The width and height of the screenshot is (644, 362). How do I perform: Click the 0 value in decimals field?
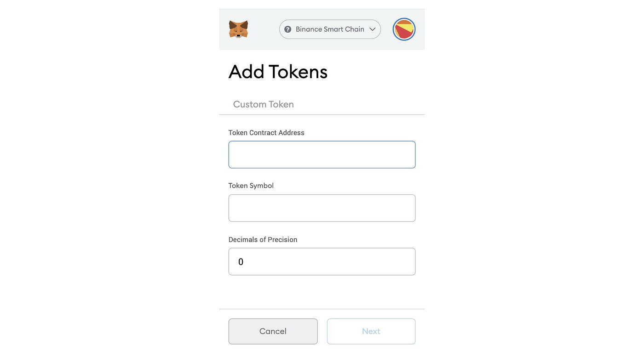pyautogui.click(x=241, y=262)
